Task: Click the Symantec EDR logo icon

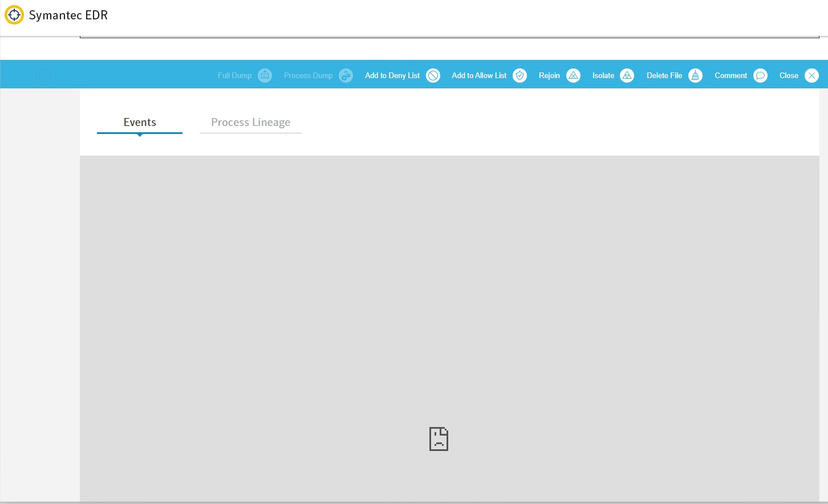Action: tap(14, 15)
